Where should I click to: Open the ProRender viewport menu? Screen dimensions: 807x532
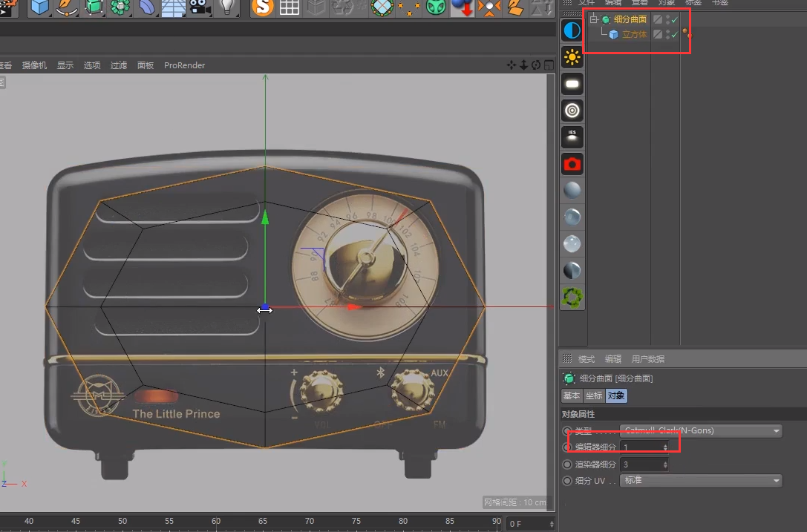184,65
